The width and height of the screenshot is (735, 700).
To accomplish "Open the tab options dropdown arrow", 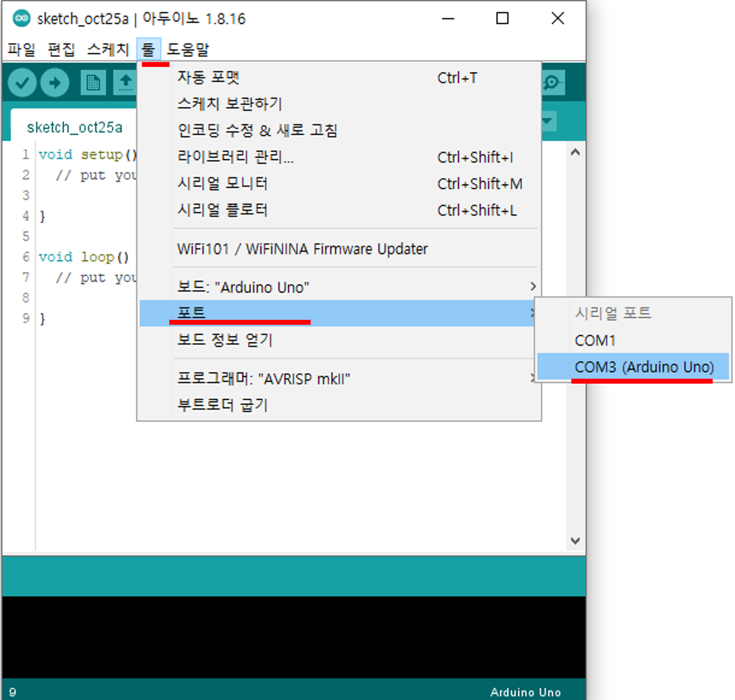I will point(548,121).
